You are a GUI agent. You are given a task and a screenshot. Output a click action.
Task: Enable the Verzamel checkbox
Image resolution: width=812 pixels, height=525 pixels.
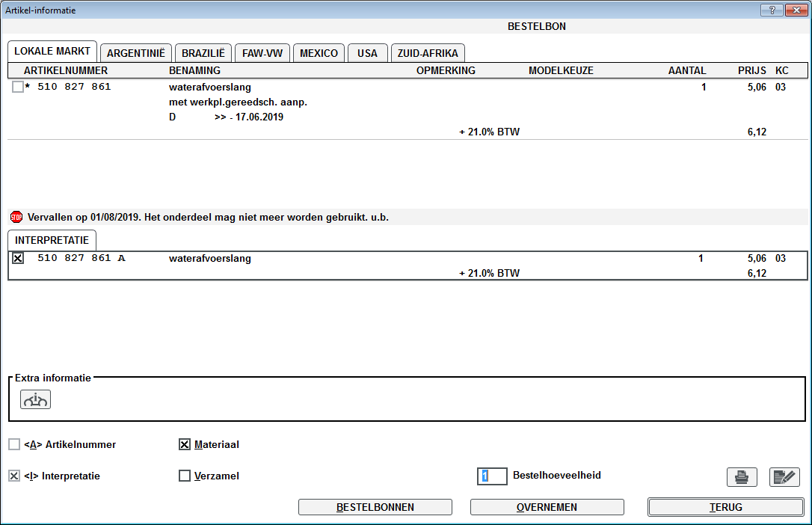tap(185, 476)
